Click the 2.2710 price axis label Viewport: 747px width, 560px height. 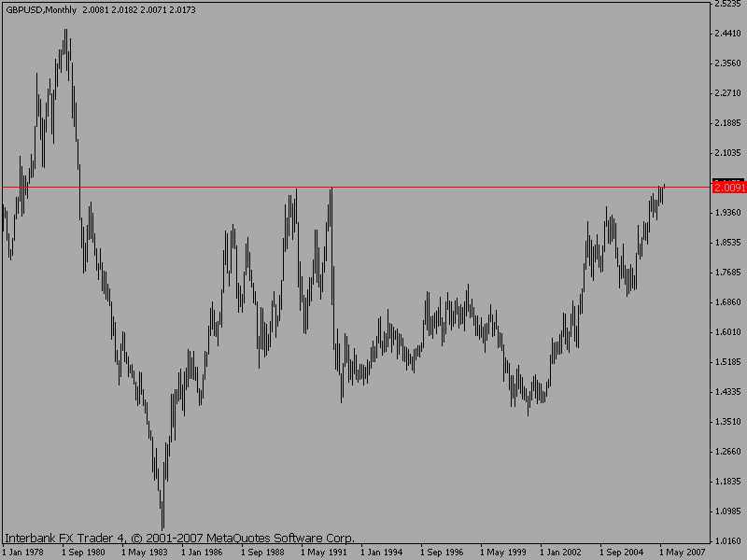727,93
